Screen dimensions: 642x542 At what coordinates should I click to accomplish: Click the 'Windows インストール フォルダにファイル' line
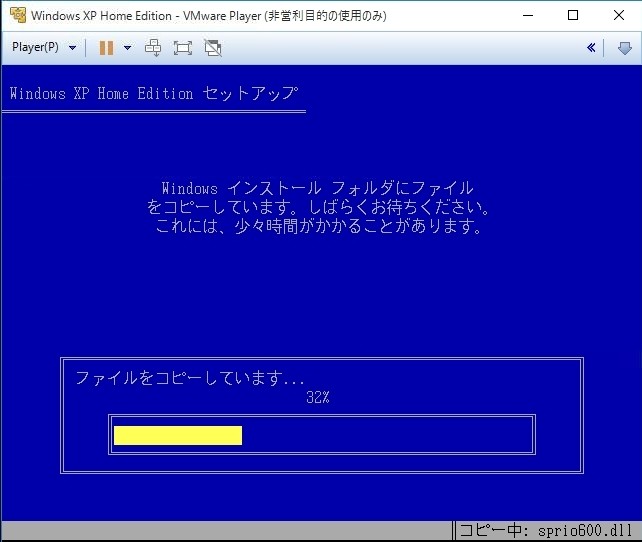click(318, 188)
